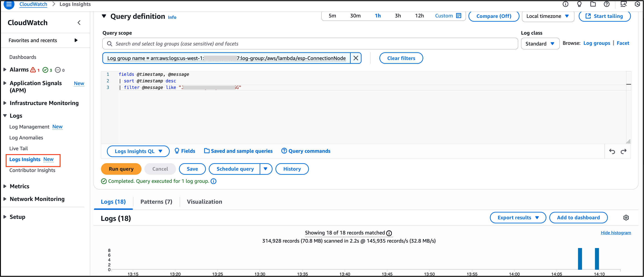Open Live Tail in the sidebar

[19, 149]
